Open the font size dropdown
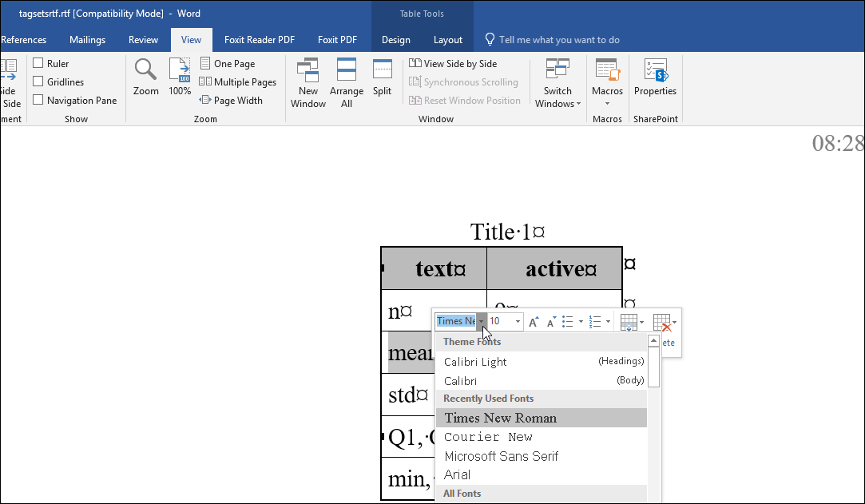Image resolution: width=865 pixels, height=504 pixels. 516,321
